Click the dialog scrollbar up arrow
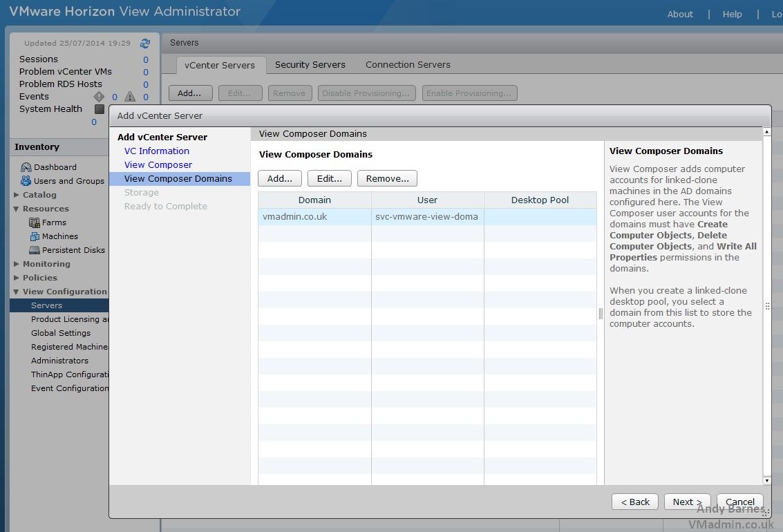783x532 pixels. coord(767,132)
